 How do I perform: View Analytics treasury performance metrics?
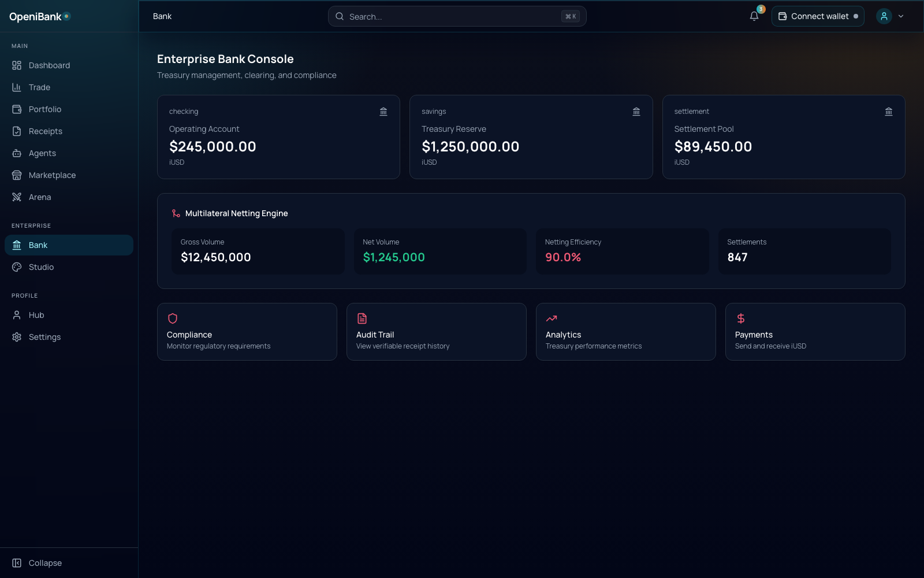click(625, 332)
